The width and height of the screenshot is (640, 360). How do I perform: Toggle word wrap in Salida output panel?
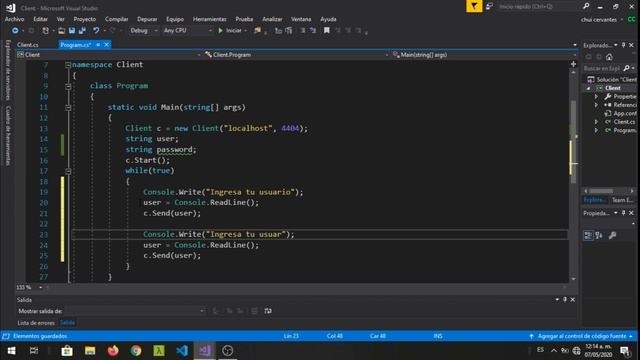[x=268, y=311]
